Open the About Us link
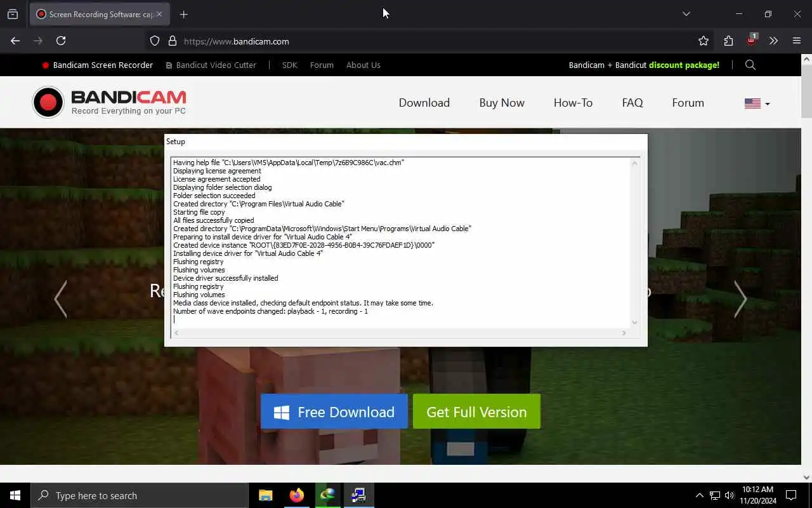Image resolution: width=812 pixels, height=508 pixels. point(363,65)
